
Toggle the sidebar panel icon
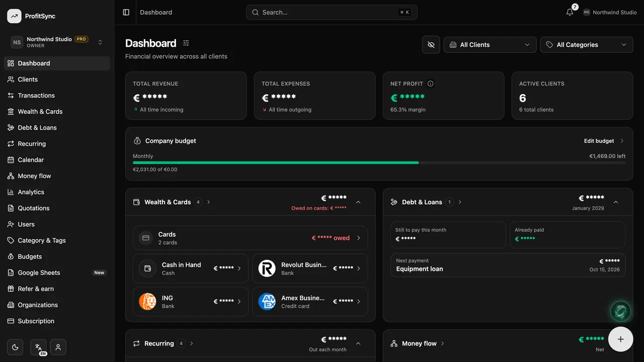point(126,12)
